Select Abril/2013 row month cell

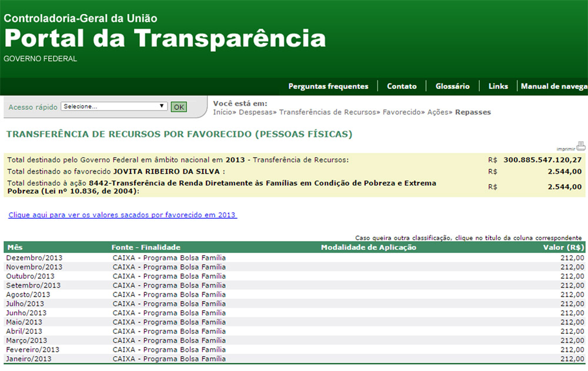24,331
